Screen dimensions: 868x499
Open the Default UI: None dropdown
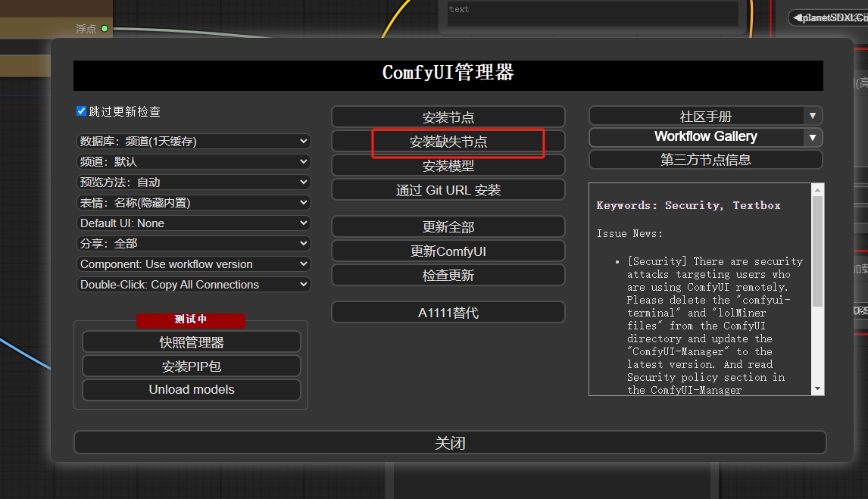(x=193, y=223)
